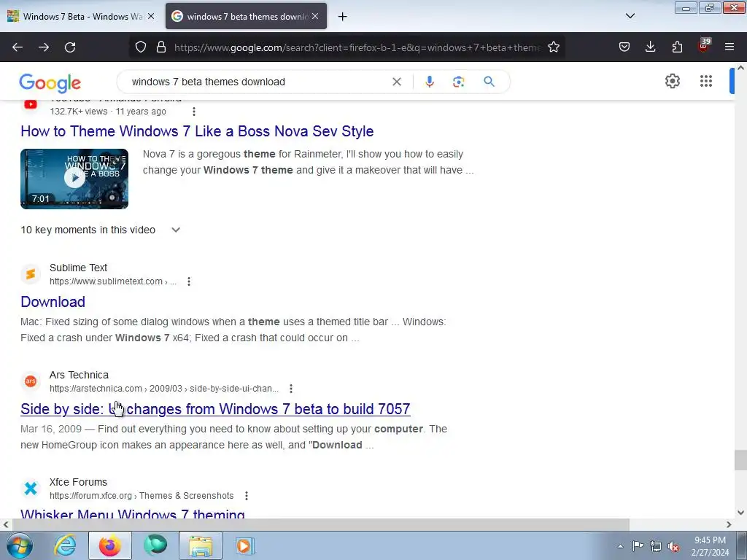Open Side by side UI changes Ars Technica link
The image size is (747, 560).
[215, 409]
